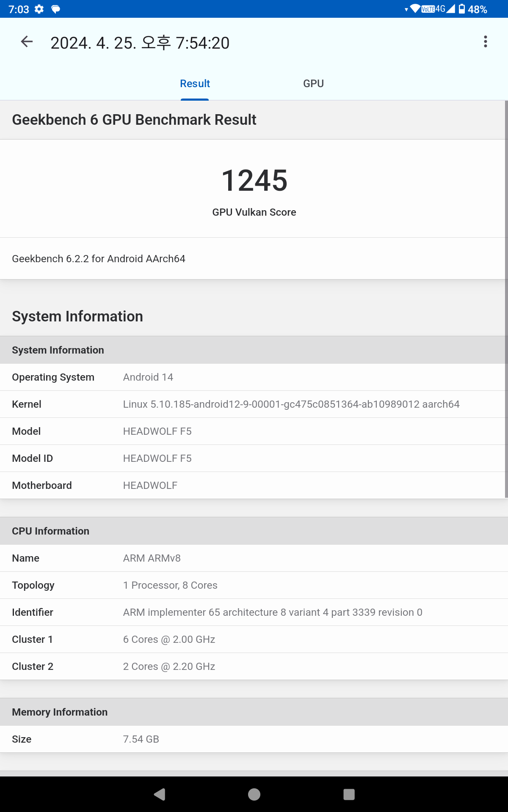Viewport: 508px width, 812px height.
Task: Click the HEADWOLF F5 value in Model ID row
Action: pos(157,458)
